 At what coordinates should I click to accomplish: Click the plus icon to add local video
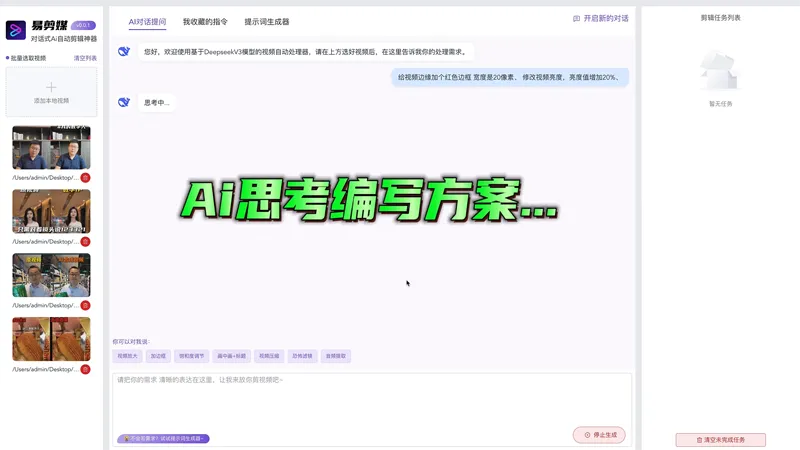click(x=51, y=88)
